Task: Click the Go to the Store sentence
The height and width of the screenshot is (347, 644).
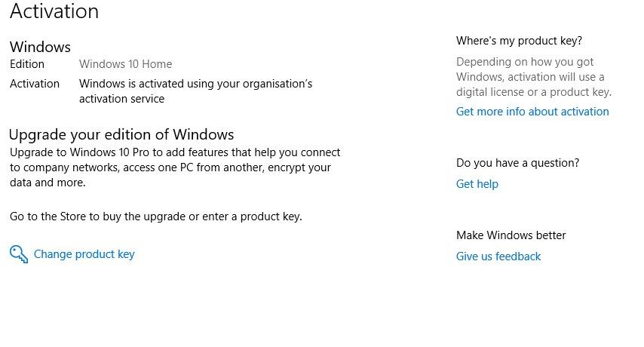Action: point(155,216)
